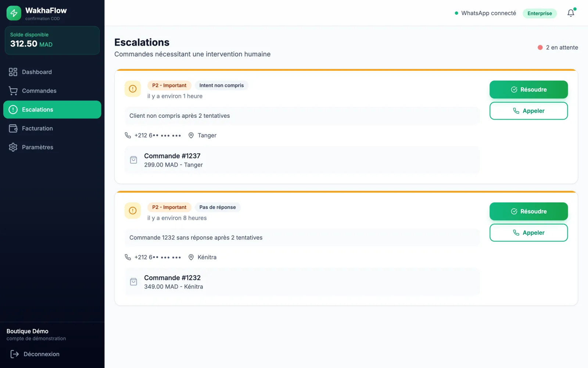Click the Solde disponible balance card
This screenshot has height=368, width=588.
pos(52,40)
